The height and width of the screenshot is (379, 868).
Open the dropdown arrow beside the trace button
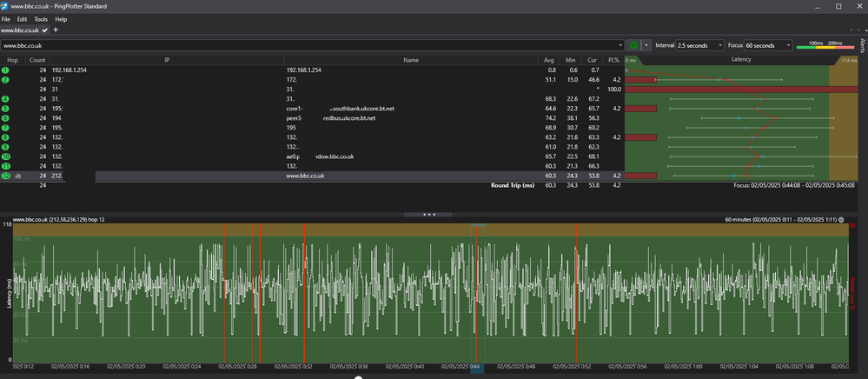[646, 45]
